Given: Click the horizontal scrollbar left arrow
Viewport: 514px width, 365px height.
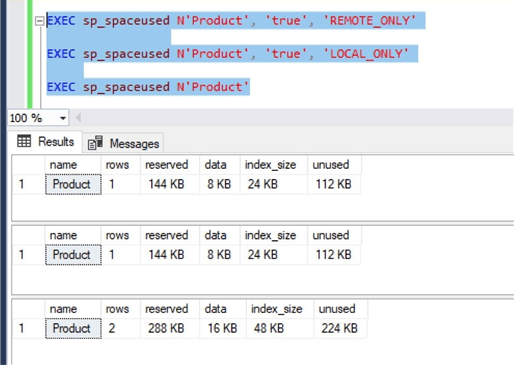Looking at the screenshot, I should tap(78, 118).
